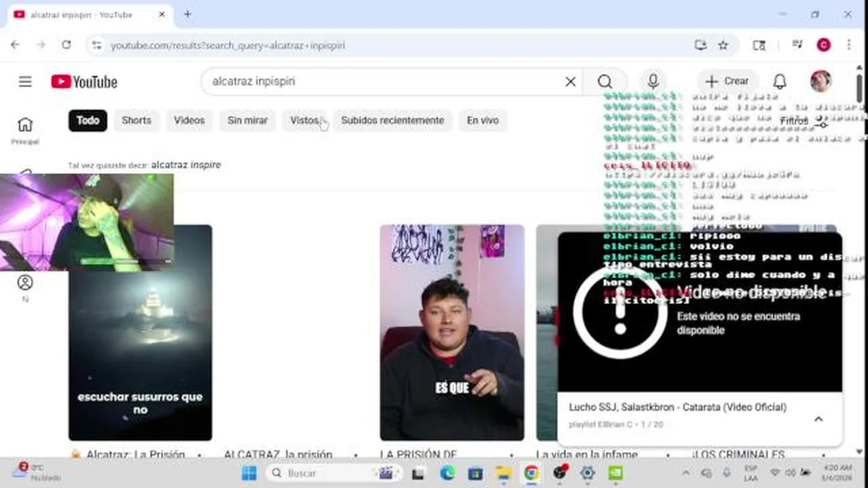Close the alcatraz inpispiri tab
Viewport: 868px width, 488px height.
pyautogui.click(x=161, y=14)
